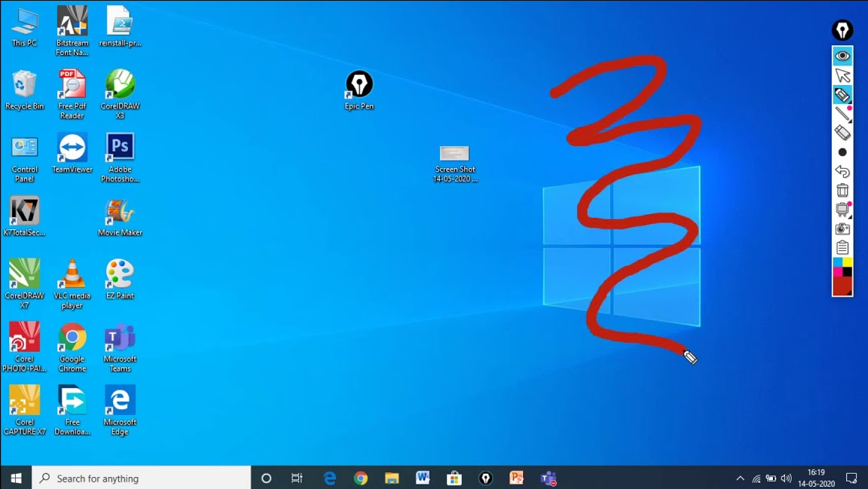This screenshot has width=868, height=489.
Task: Pick the black color swatch
Action: click(x=847, y=271)
